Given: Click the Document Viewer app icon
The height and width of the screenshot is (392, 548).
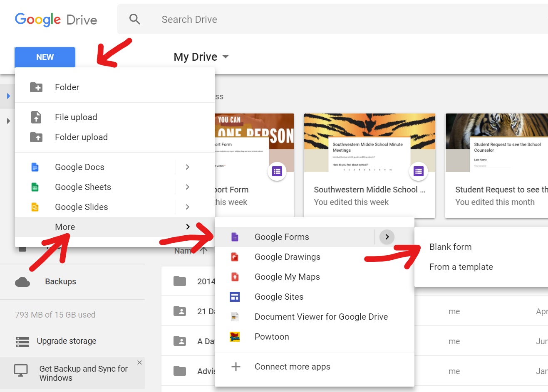Looking at the screenshot, I should [x=235, y=317].
